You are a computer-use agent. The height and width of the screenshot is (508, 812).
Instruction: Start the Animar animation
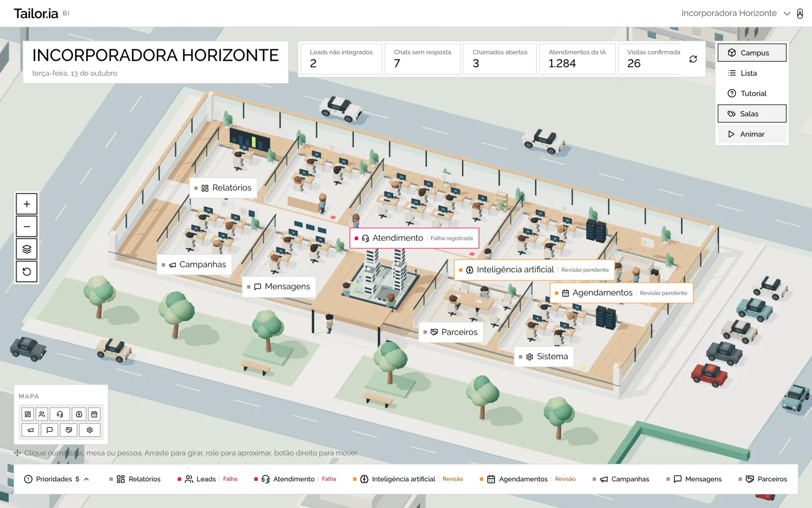click(752, 134)
